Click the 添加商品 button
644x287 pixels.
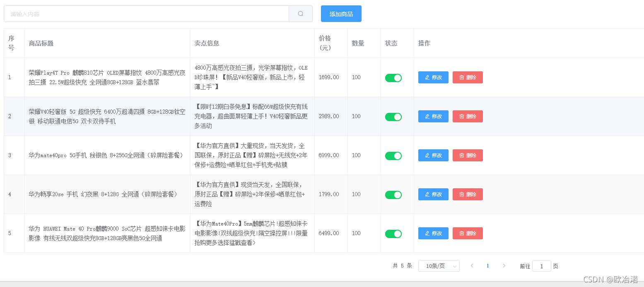click(x=341, y=14)
